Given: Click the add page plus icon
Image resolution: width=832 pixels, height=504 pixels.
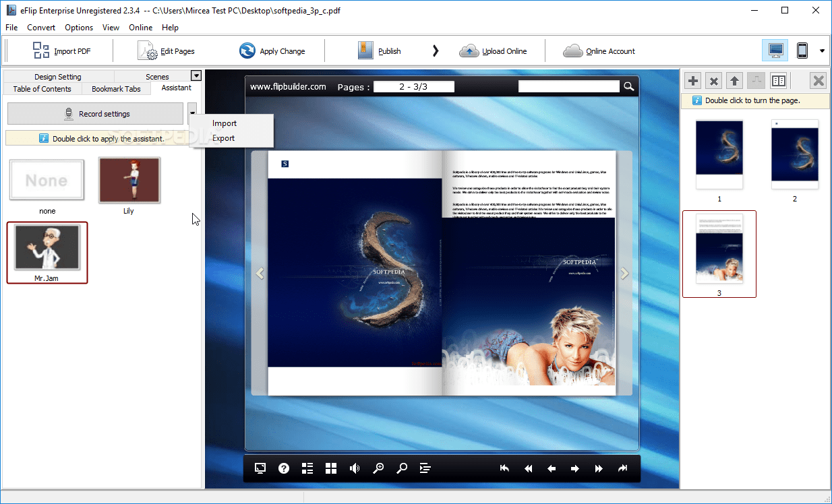Looking at the screenshot, I should point(692,81).
